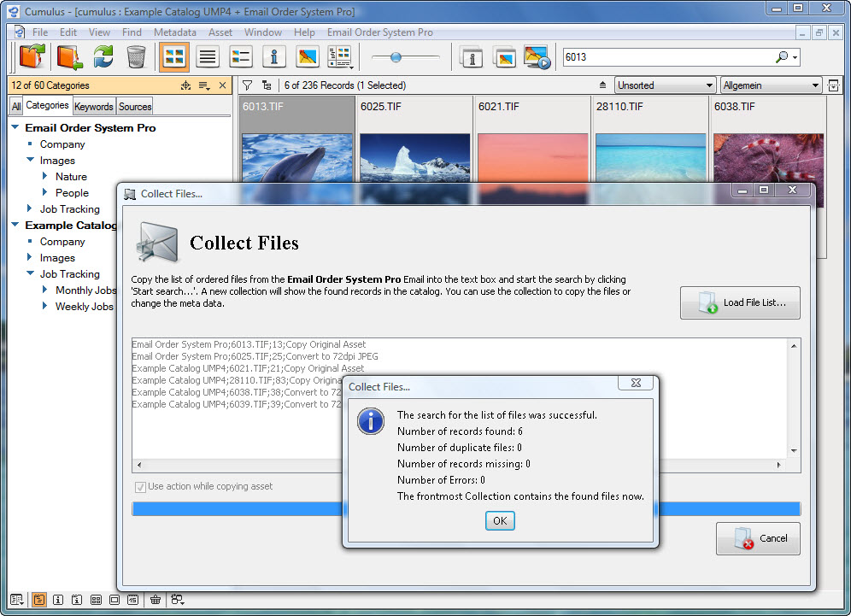
Task: Switch to info view in the main toolbar
Action: click(x=274, y=57)
